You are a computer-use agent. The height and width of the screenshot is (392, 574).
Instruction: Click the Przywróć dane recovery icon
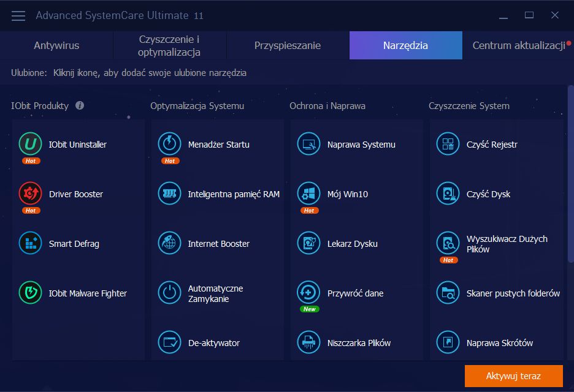pyautogui.click(x=308, y=293)
